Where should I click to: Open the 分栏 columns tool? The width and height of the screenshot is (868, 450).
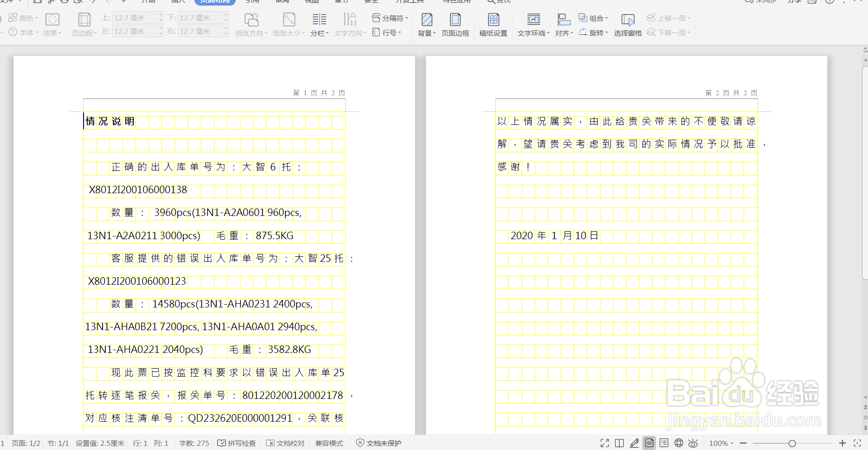[x=319, y=24]
